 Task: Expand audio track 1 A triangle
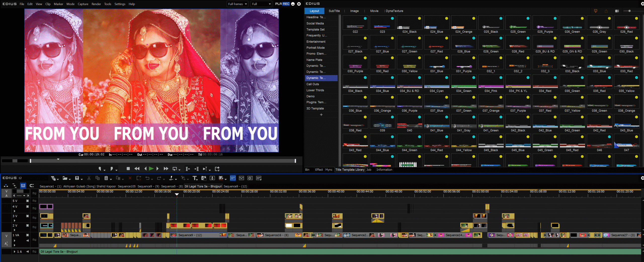(x=15, y=251)
